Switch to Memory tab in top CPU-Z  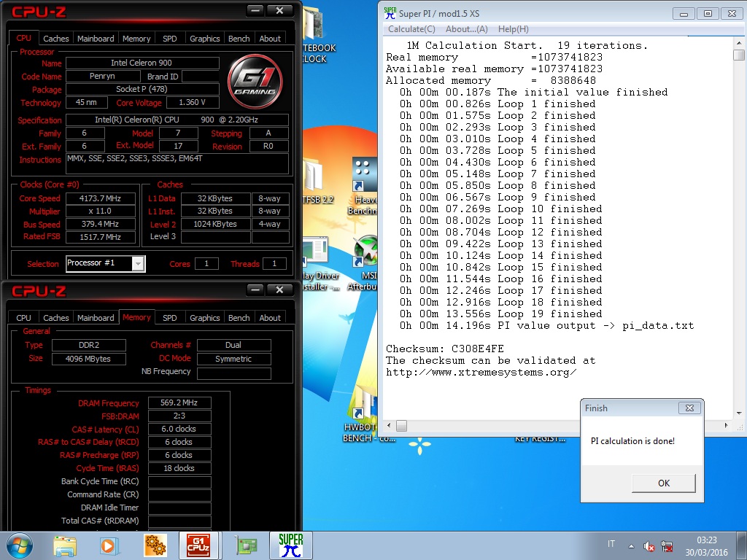tap(136, 39)
